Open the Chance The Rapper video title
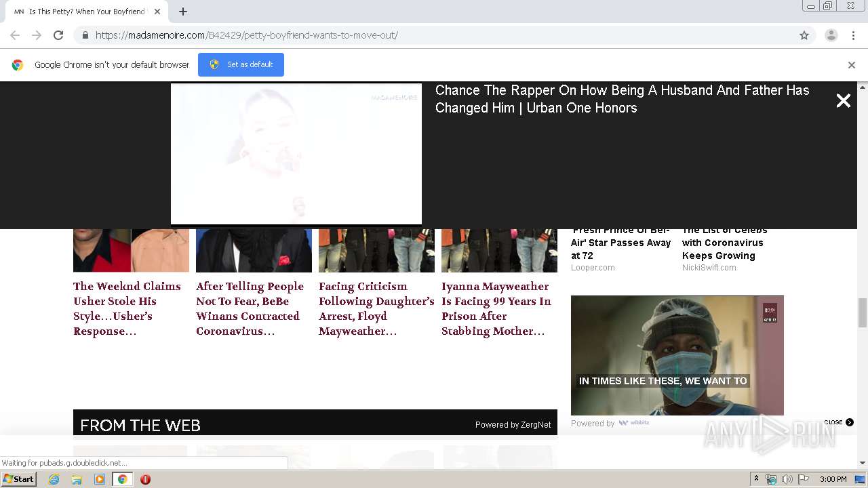868x488 pixels. (622, 99)
